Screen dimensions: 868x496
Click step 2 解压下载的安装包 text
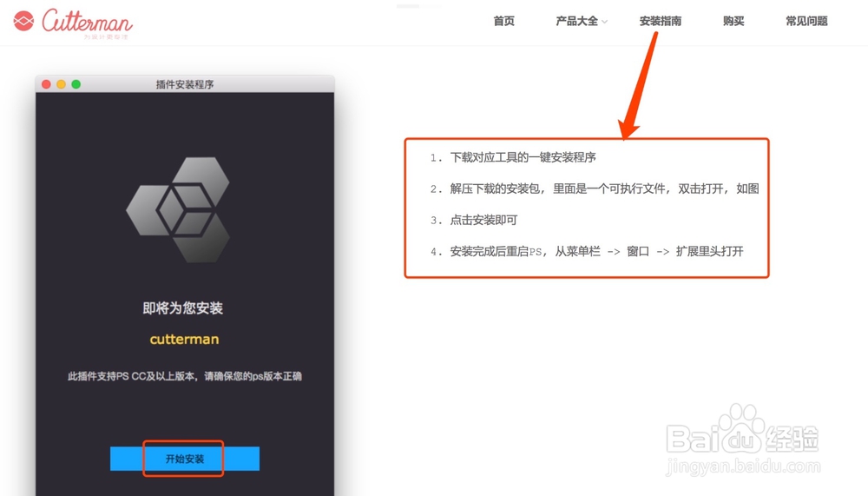pos(595,189)
